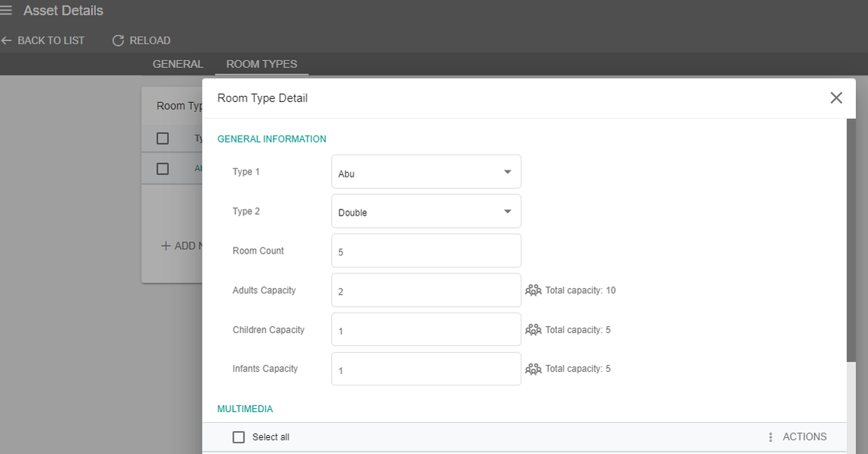The width and height of the screenshot is (868, 454).
Task: Click the Infants total capacity people icon
Action: coord(533,369)
